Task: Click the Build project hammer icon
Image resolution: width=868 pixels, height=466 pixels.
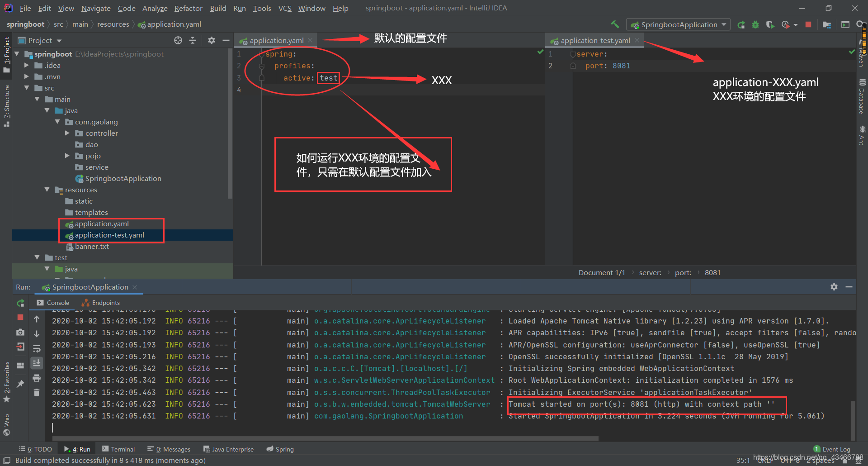Action: tap(615, 24)
